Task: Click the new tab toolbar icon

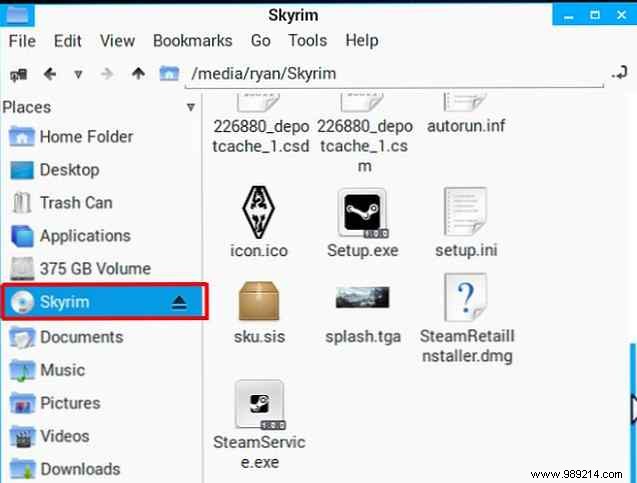Action: (19, 74)
